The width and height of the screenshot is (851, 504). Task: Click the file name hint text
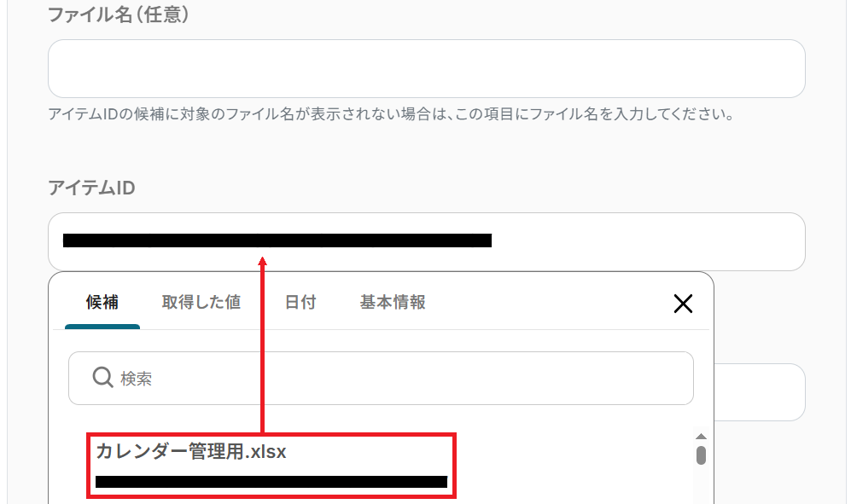pyautogui.click(x=391, y=114)
